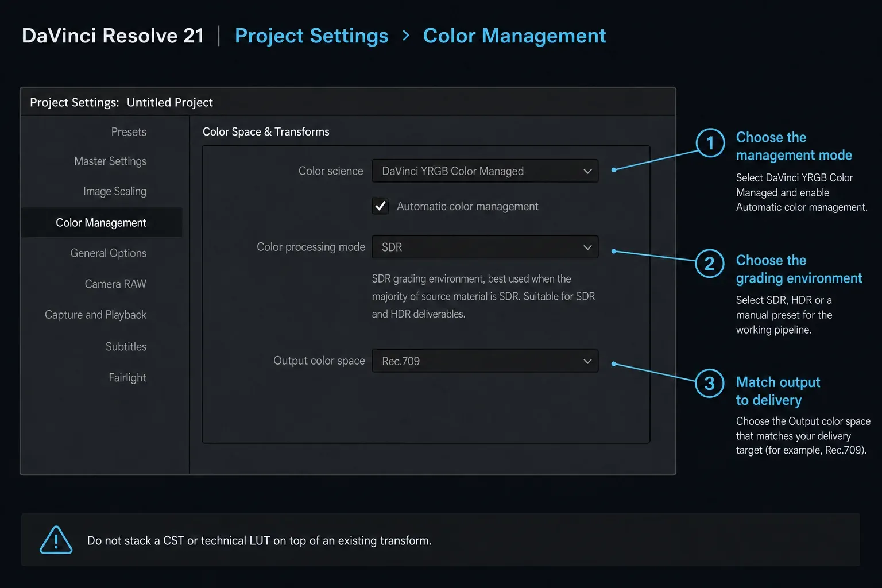Click the 'Automatic color management' label

tap(467, 206)
